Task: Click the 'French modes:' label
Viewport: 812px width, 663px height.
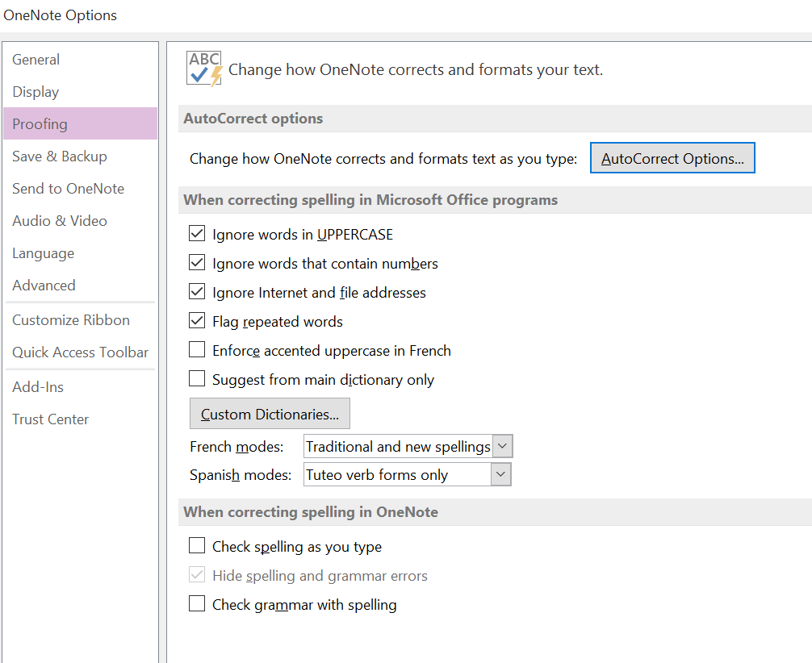Action: (236, 447)
